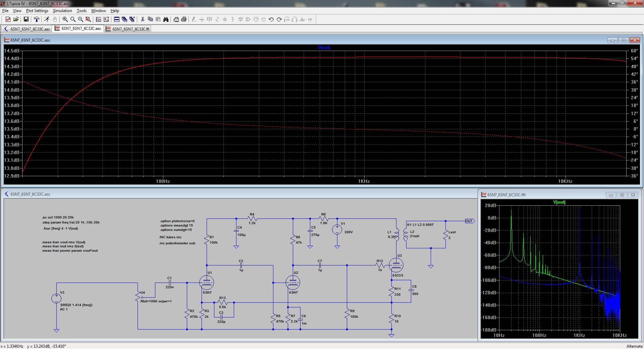
Task: Click the Copy icon in the toolbar
Action: pos(150,19)
